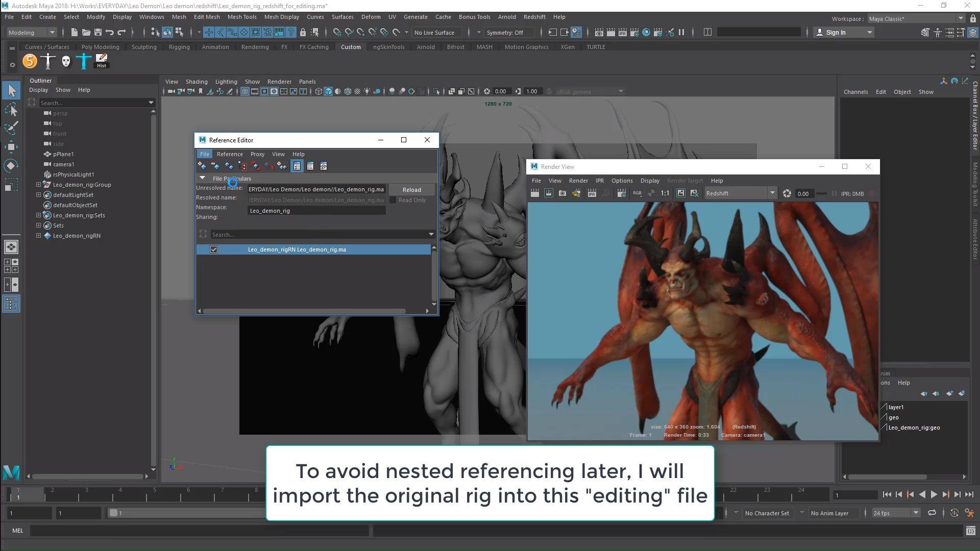Click the save scene icon in status line

98,32
